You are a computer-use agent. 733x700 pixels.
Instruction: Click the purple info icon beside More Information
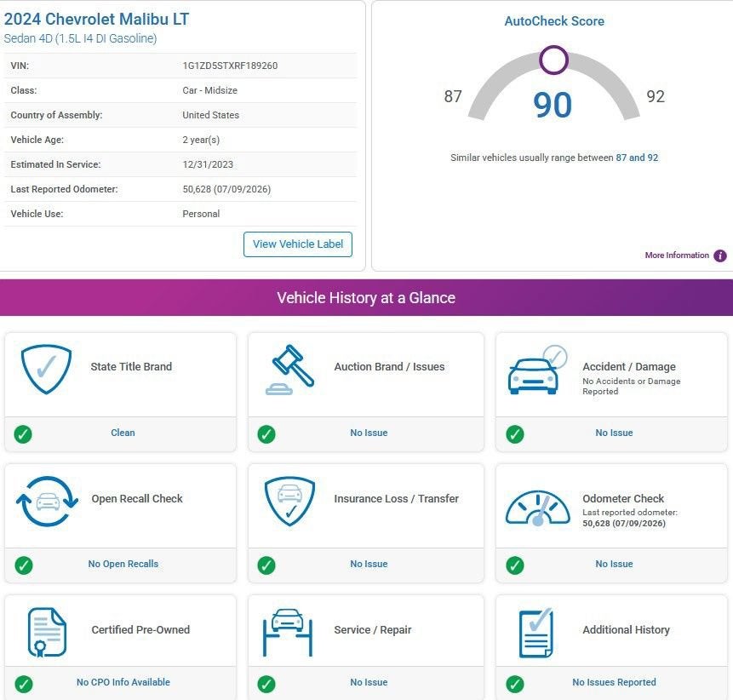coord(720,255)
